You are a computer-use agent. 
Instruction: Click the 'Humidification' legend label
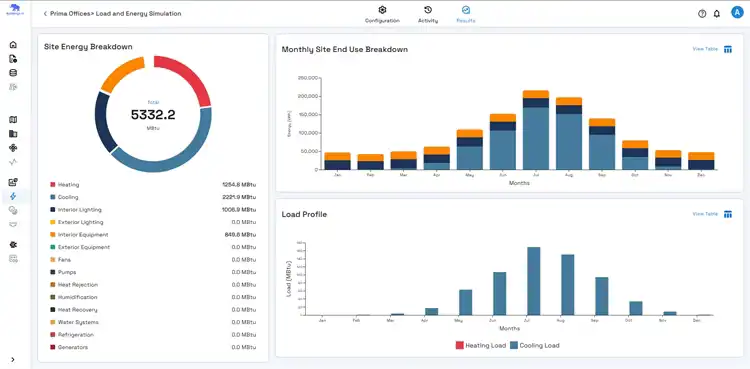point(77,297)
